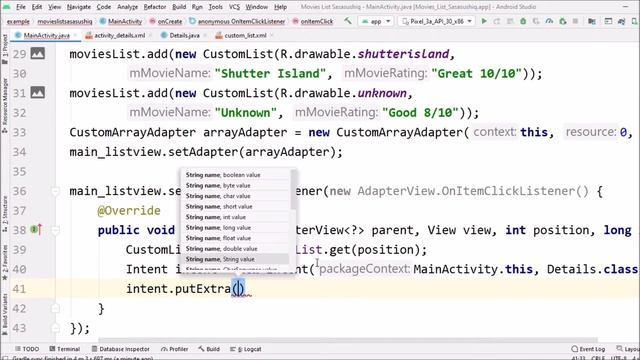The height and width of the screenshot is (360, 640).
Task: Open the Favorites side panel
Action: coord(5,262)
